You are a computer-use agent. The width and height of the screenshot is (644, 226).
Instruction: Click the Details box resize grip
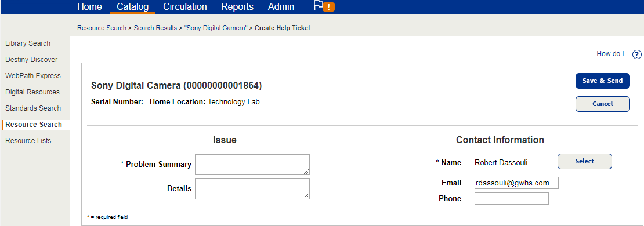coord(306,196)
